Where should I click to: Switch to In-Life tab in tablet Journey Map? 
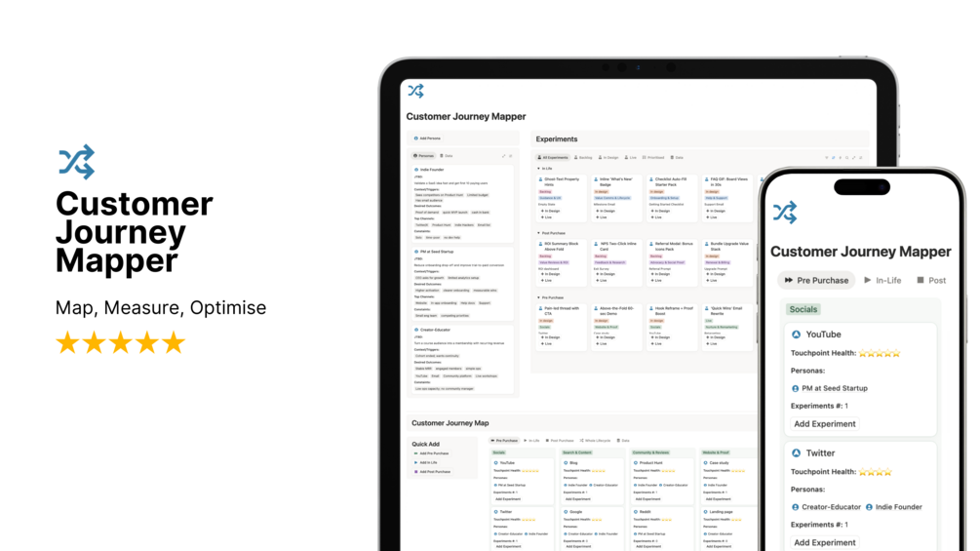[x=531, y=441]
